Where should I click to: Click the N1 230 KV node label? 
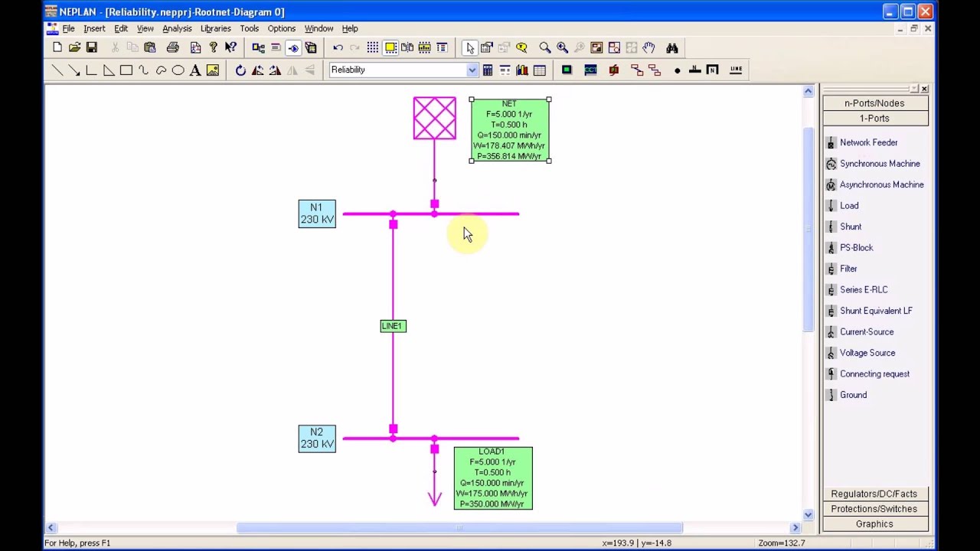317,214
